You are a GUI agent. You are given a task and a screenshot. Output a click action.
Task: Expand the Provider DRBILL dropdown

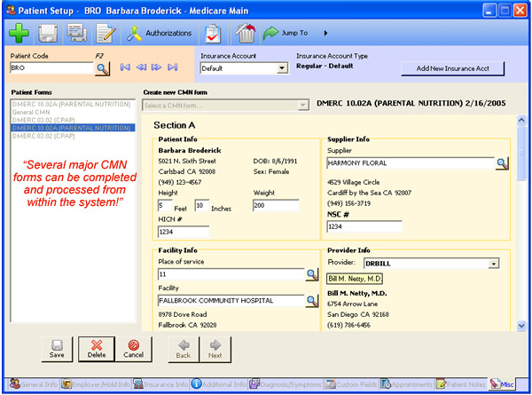coord(492,264)
